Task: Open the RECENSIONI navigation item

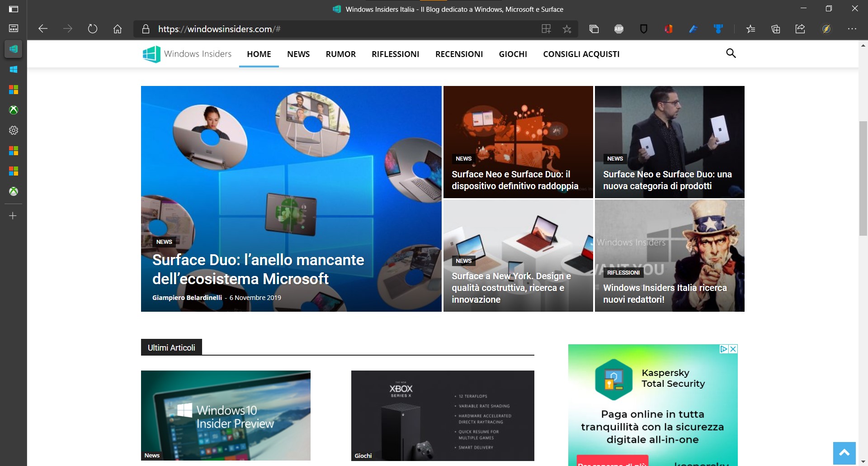Action: point(459,54)
